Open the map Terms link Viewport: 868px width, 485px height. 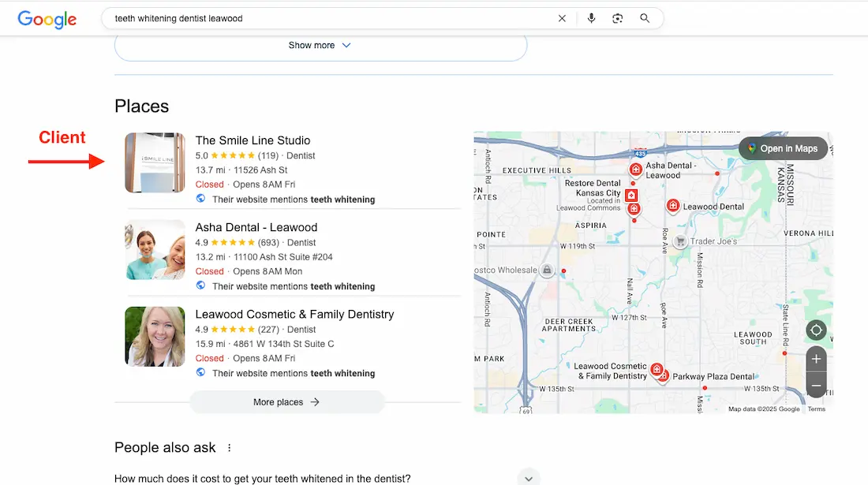pos(816,409)
